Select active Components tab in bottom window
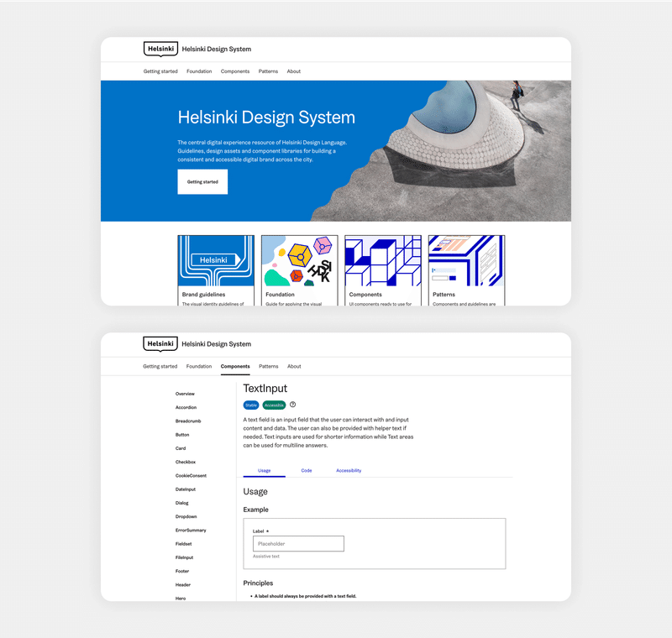This screenshot has width=672, height=638. coord(235,367)
